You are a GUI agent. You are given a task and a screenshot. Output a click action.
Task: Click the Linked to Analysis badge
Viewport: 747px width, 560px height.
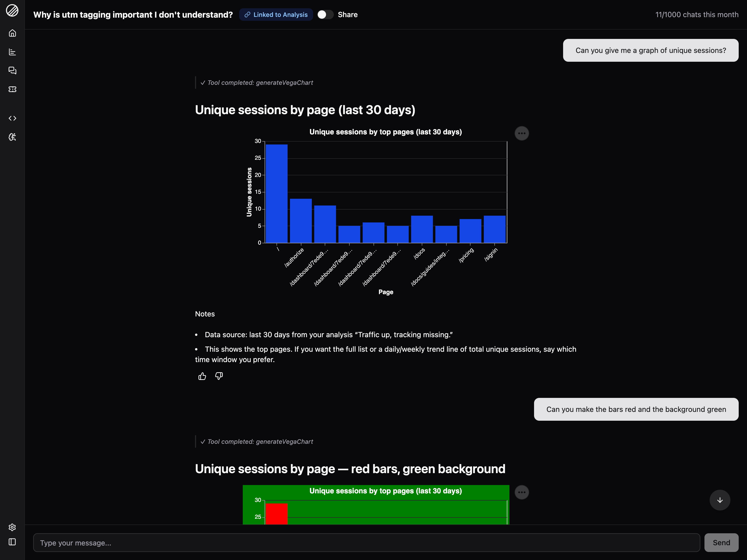(276, 15)
